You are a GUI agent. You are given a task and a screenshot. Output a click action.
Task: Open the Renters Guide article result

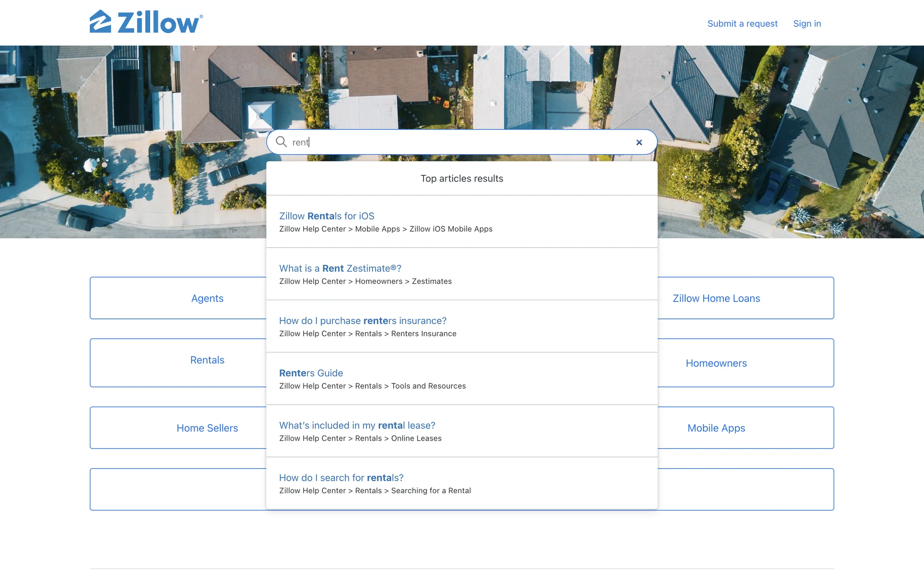click(311, 373)
